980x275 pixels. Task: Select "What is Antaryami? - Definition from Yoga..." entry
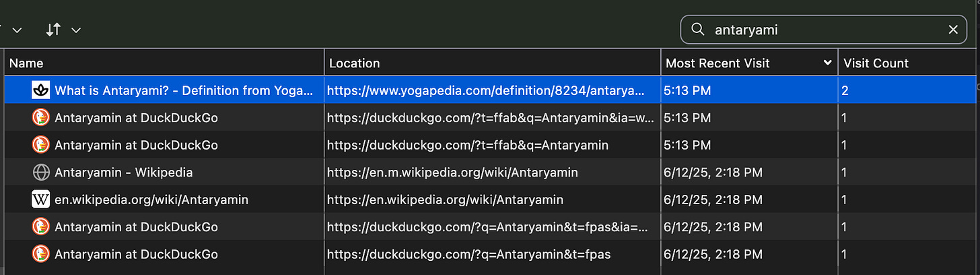pos(184,90)
